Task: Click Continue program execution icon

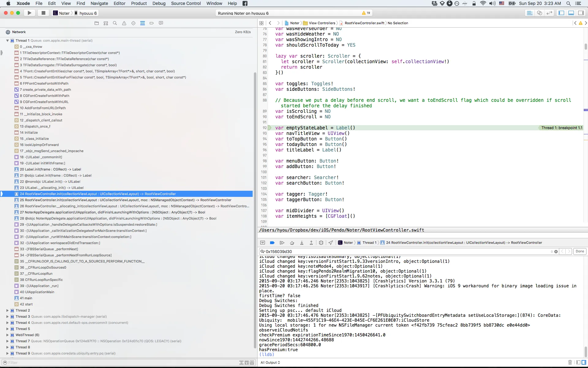Action: click(x=282, y=243)
